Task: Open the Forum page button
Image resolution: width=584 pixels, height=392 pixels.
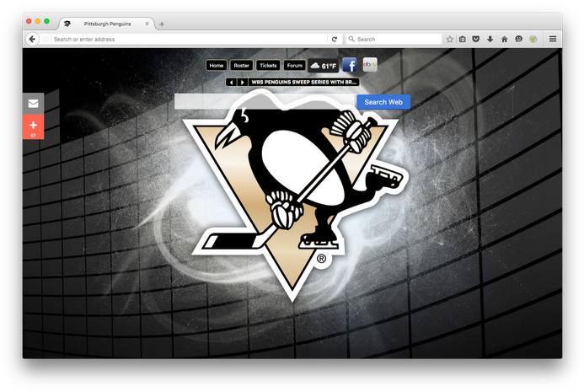Action: pyautogui.click(x=295, y=66)
